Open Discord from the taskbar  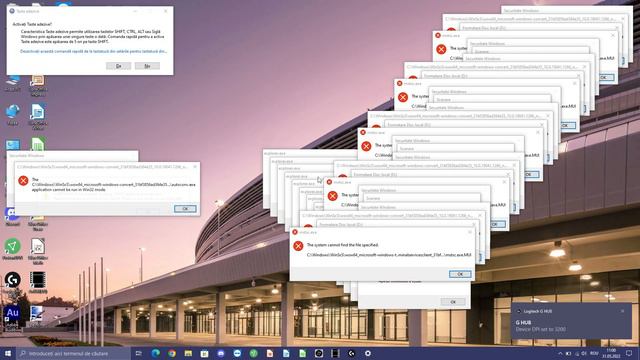pos(221,353)
